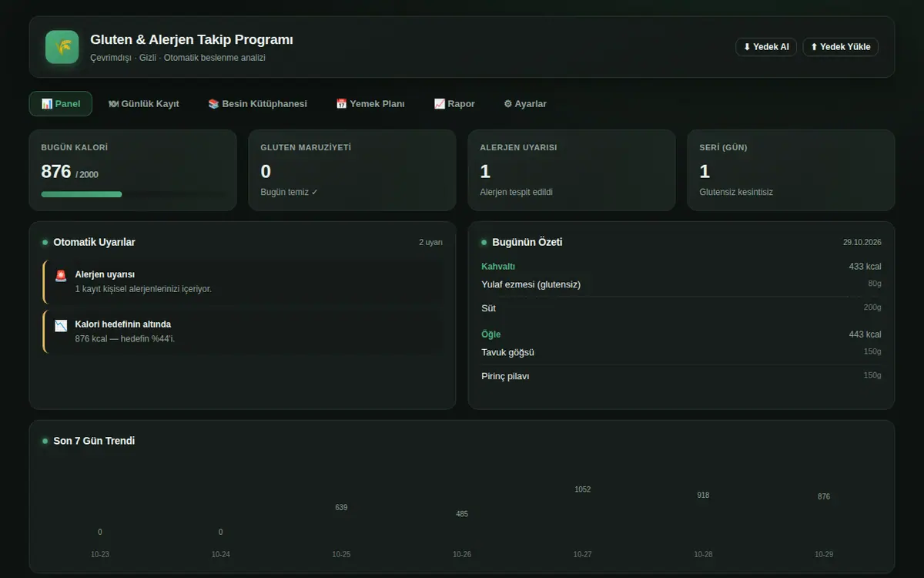Click the date 29.10.2026 in Bugünün Özeti
Viewport: 924px width, 578px height.
click(862, 242)
